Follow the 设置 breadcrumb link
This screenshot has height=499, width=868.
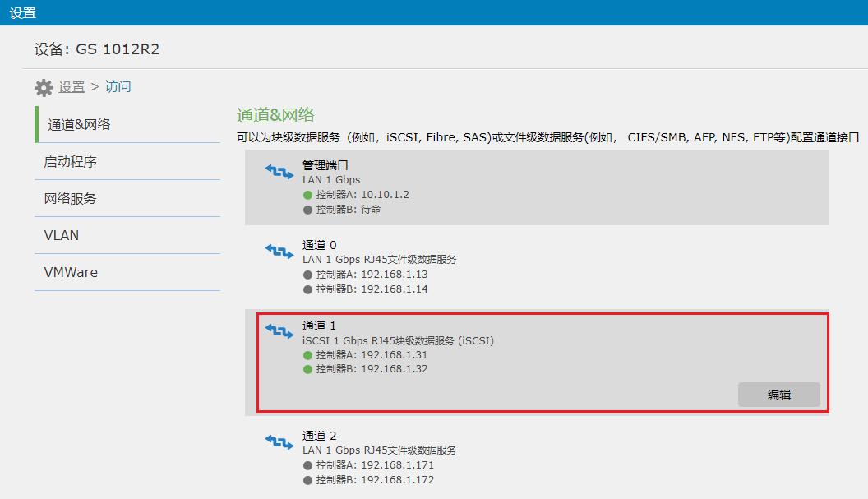72,87
